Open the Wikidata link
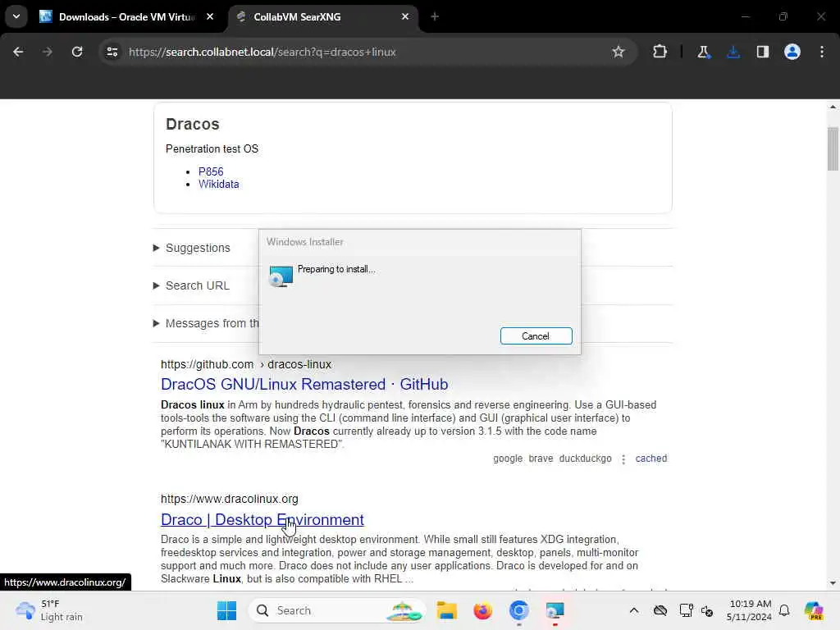840x630 pixels. click(x=218, y=185)
